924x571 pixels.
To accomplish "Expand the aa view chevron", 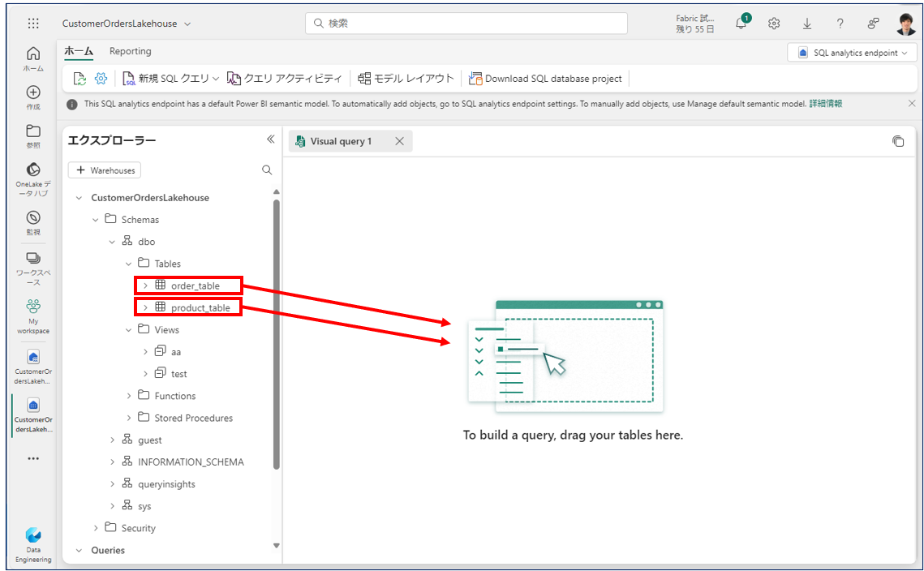I will coord(145,352).
